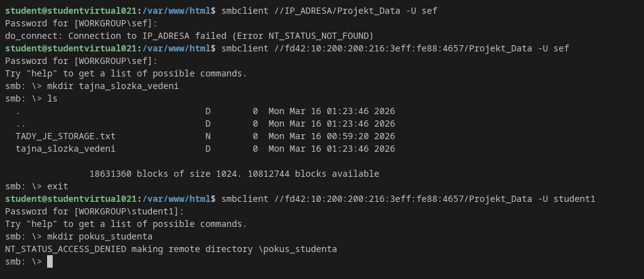Click the smbclient command with -U student1
Screen dimensions: 644x279
(x=408, y=199)
